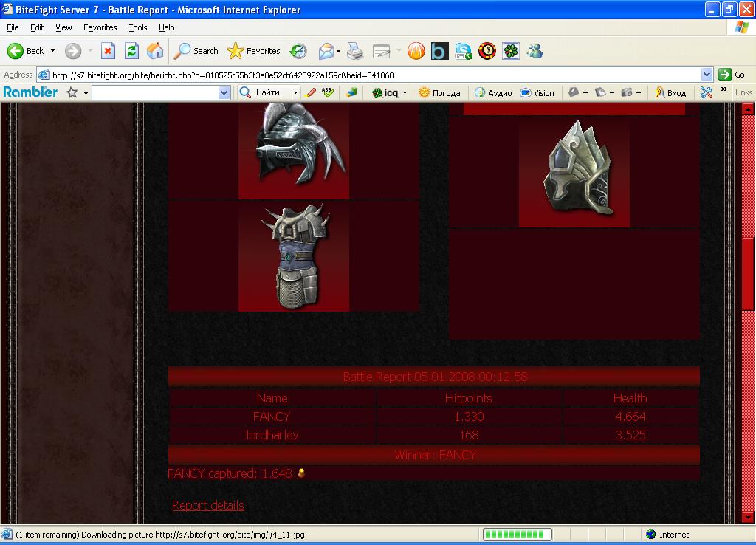The image size is (756, 545).
Task: Click the Погода weather button
Action: coord(440,92)
